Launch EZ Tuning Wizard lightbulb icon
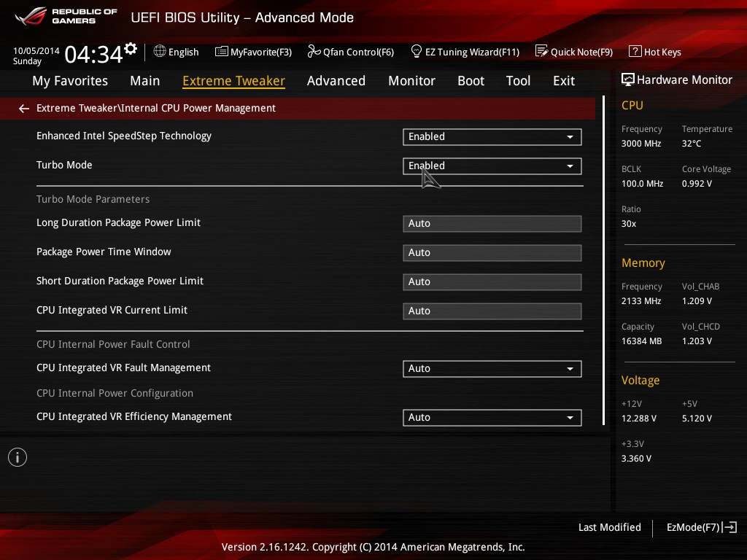The width and height of the screenshot is (747, 560). coord(416,52)
